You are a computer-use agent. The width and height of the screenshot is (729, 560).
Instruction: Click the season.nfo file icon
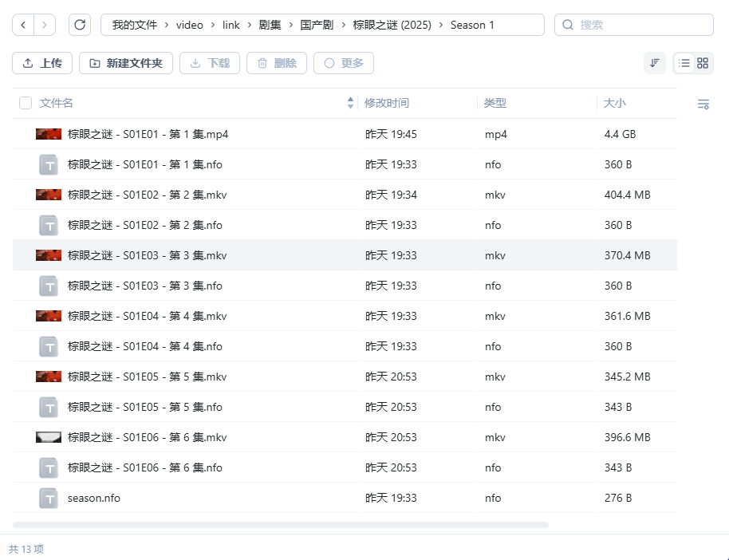[49, 498]
